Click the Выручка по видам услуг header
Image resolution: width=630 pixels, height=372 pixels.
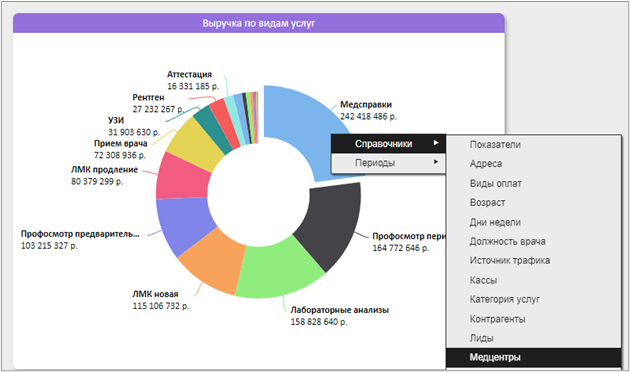[259, 23]
